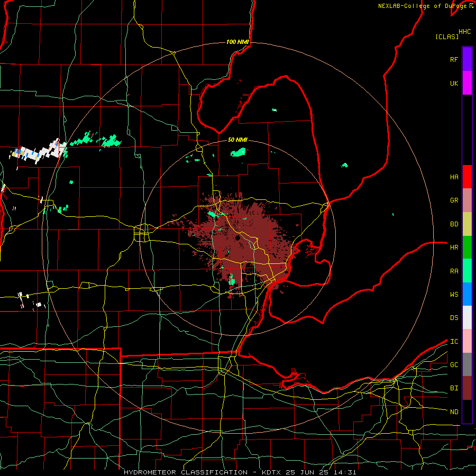Click the 50 NMI range ring label
476x476 pixels.
click(237, 140)
